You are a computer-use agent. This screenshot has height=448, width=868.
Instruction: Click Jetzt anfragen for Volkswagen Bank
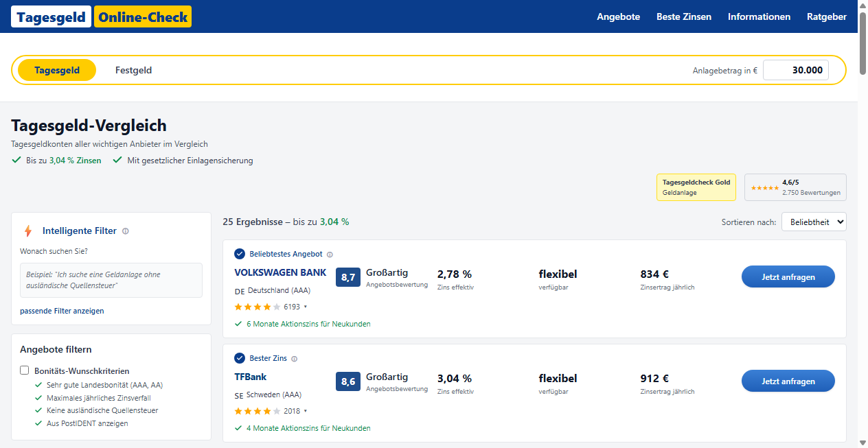point(788,277)
